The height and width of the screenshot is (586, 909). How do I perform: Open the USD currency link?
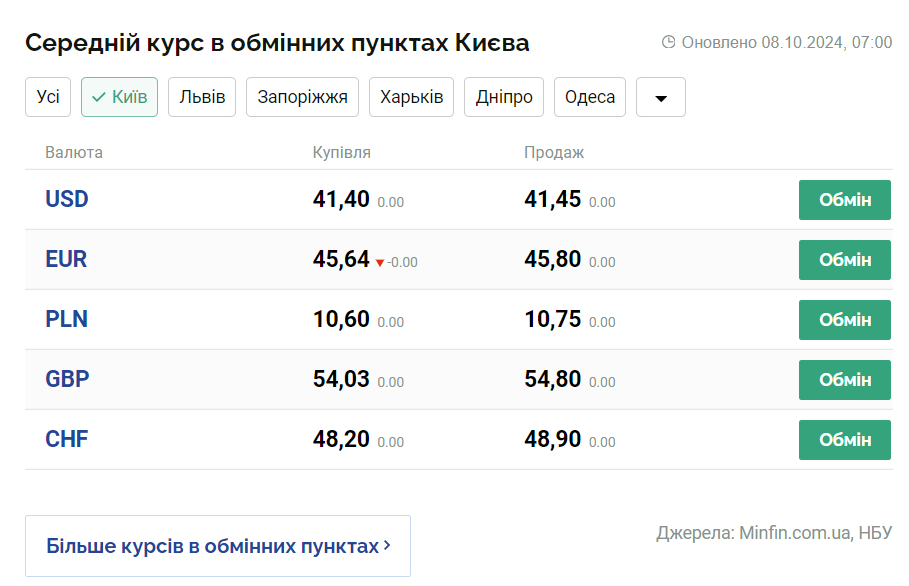67,199
